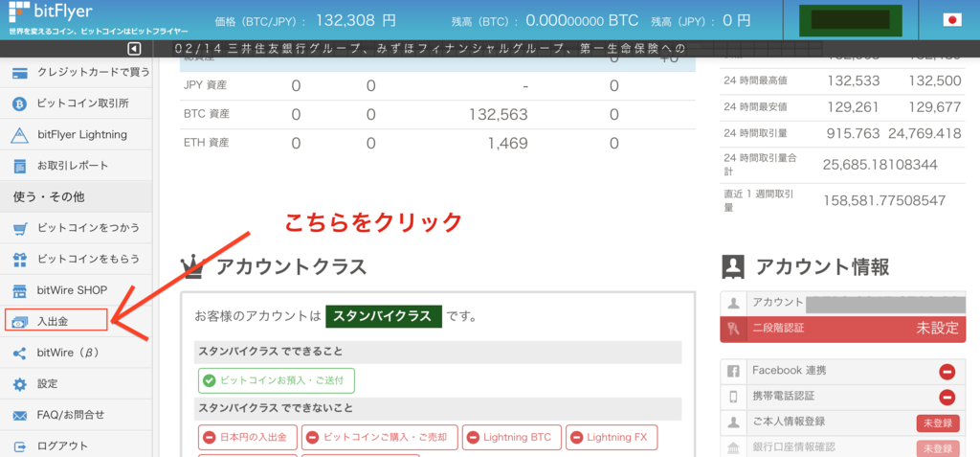Click 直近1週間取引量 value 158,581.77508547
This screenshot has width=980, height=457.
884,201
